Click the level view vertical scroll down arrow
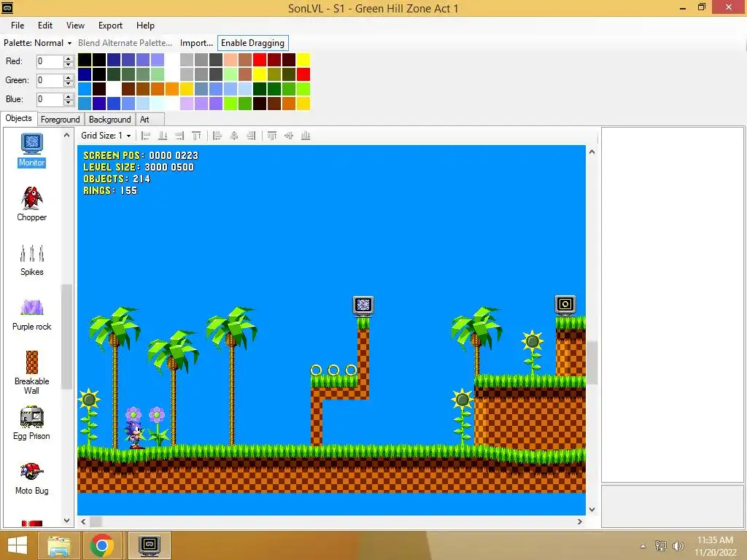 (x=592, y=510)
